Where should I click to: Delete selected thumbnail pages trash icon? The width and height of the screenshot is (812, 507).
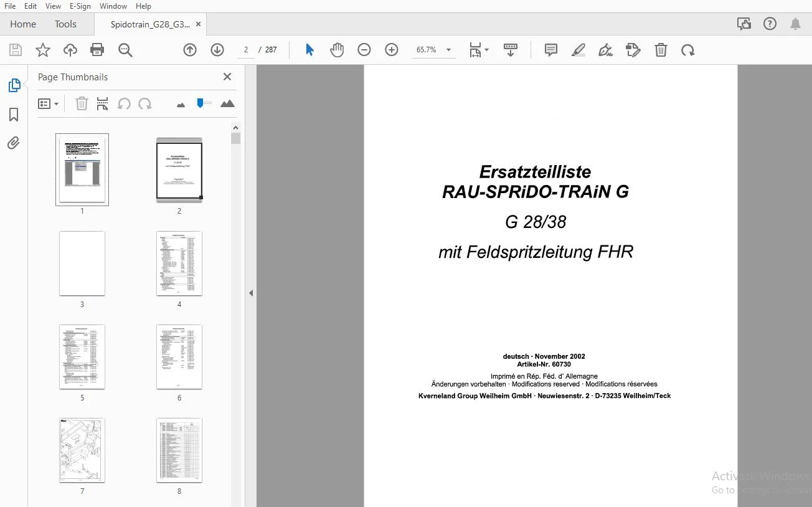point(82,104)
